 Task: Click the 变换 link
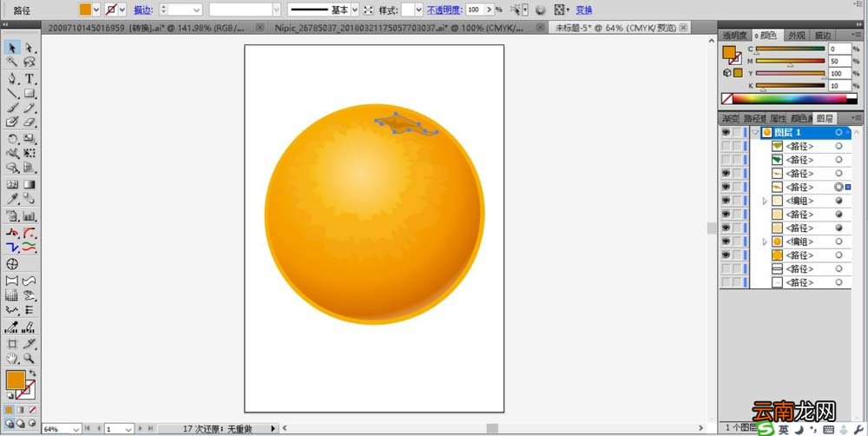[584, 10]
